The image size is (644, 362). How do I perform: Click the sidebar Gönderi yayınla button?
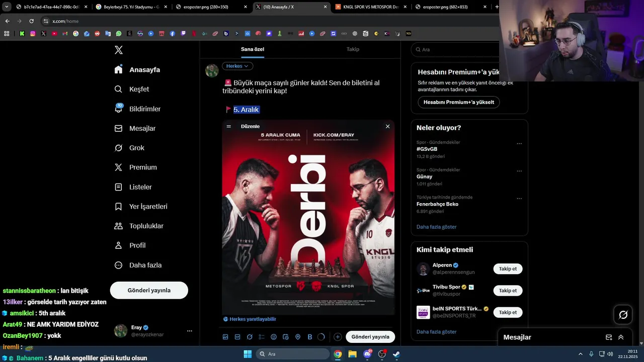coord(149,290)
